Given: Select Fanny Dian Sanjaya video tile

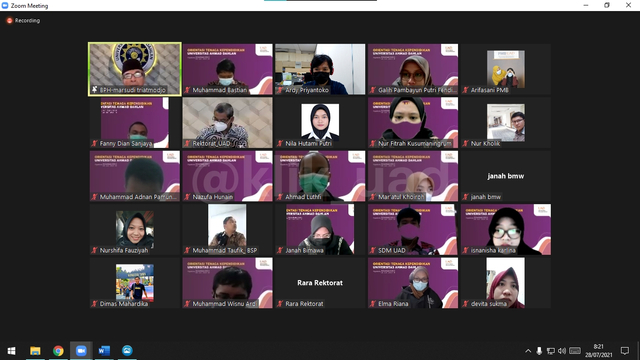Looking at the screenshot, I should (135, 122).
